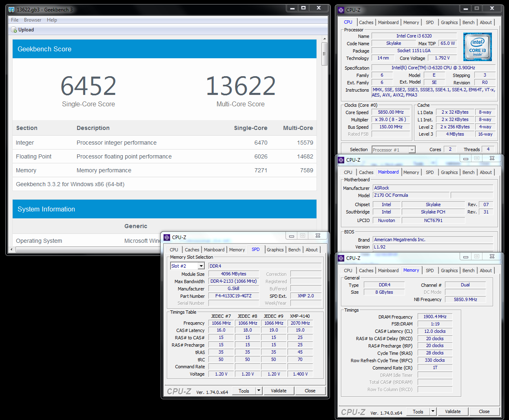Click Tools button in SPD CPU-Z window
The image size is (509, 420).
(x=244, y=391)
